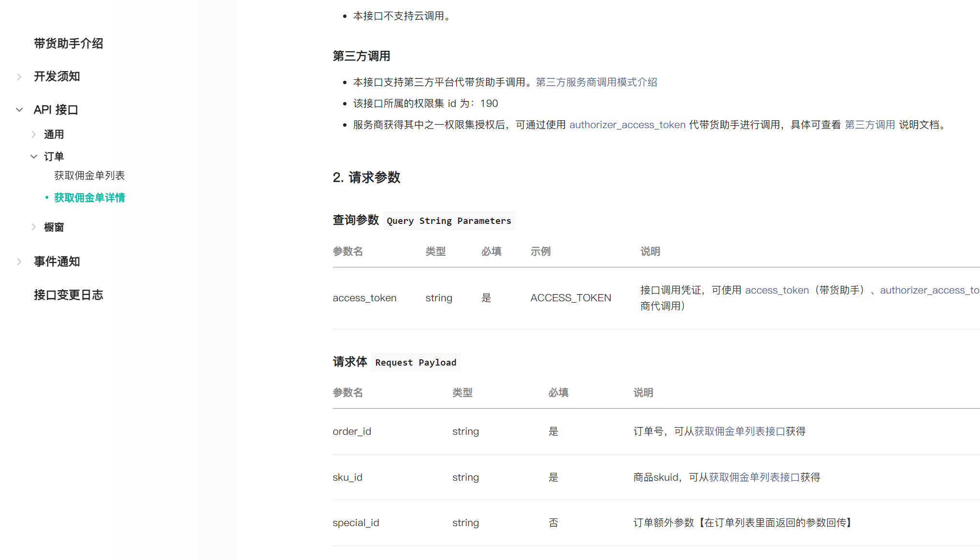Click the 橱窗 sidebar label
Screen dimensions: 980x560
(54, 227)
